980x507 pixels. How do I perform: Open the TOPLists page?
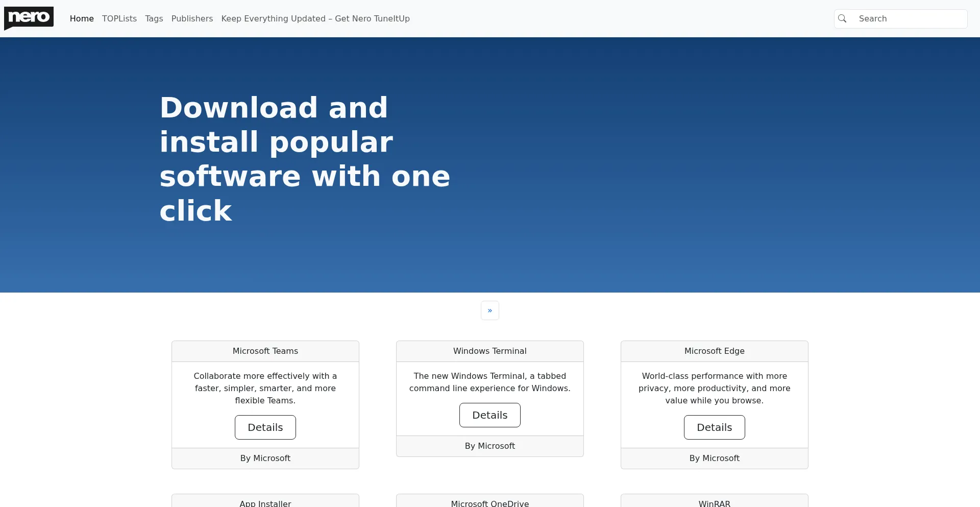click(119, 19)
